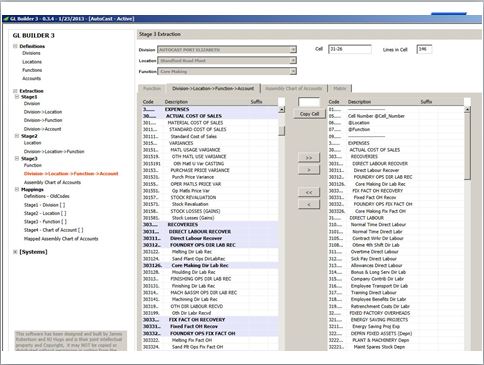Collapse the Definitions tree node
The height and width of the screenshot is (365, 484).
click(x=15, y=46)
